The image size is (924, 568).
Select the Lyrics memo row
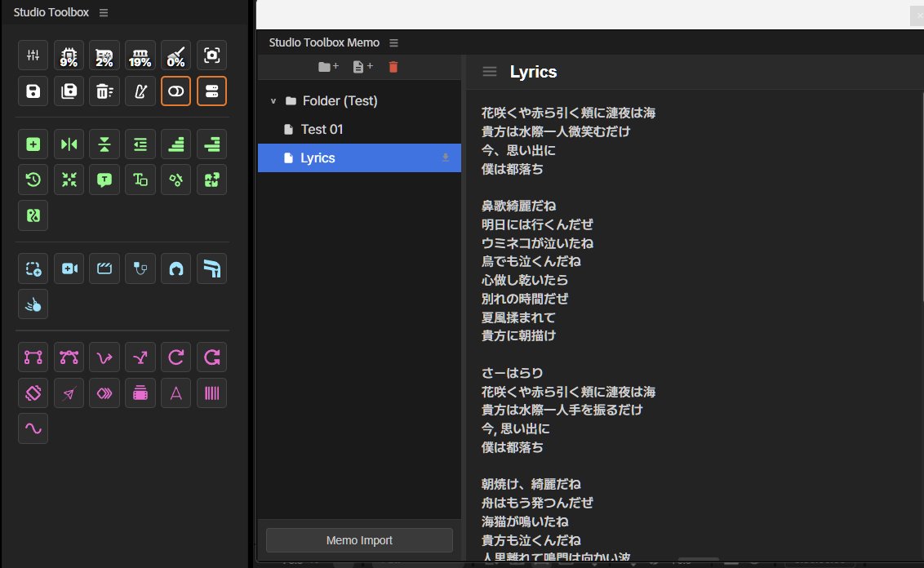pos(359,158)
